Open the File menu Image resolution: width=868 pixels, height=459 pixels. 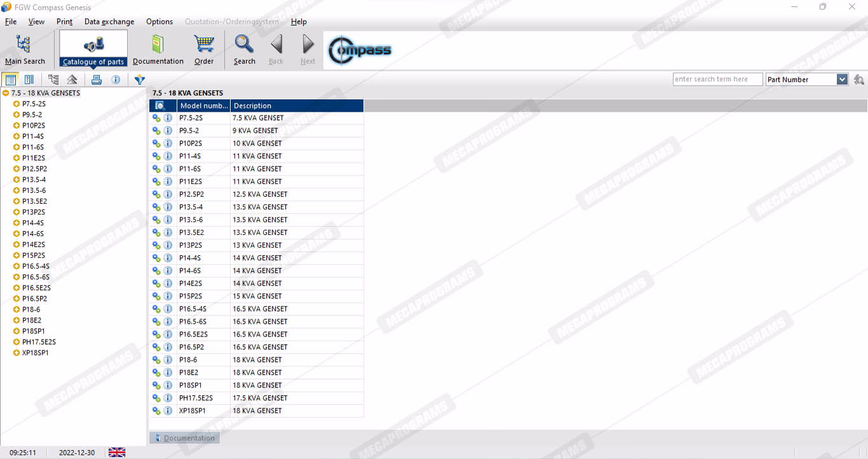tap(11, 22)
